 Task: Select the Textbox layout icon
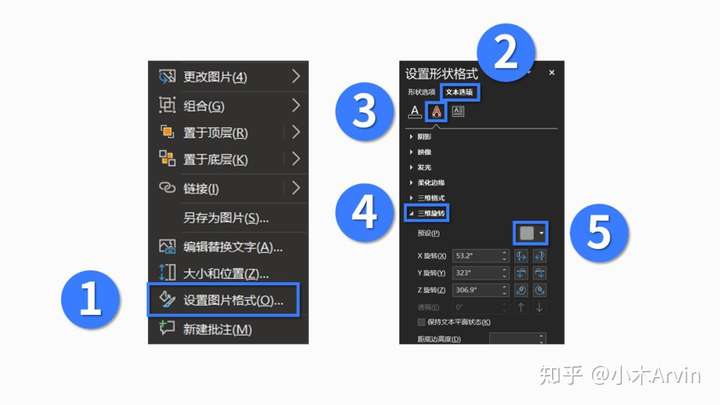pyautogui.click(x=458, y=111)
